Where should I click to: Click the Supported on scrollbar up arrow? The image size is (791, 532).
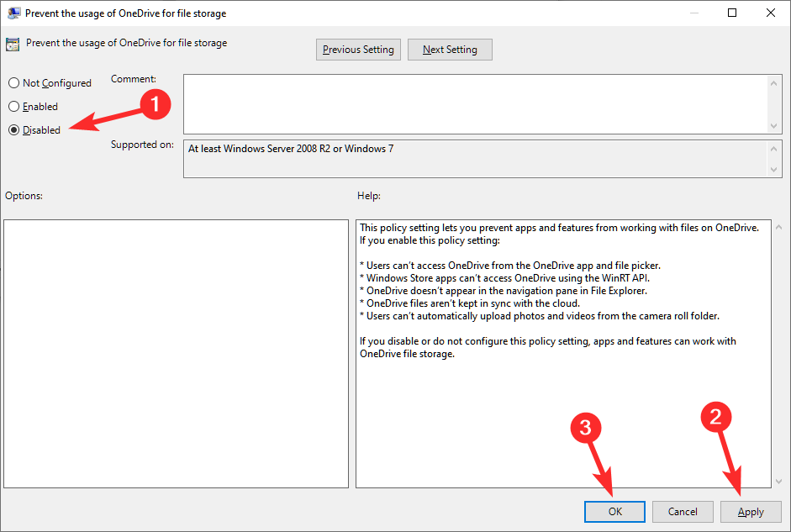[x=773, y=148]
